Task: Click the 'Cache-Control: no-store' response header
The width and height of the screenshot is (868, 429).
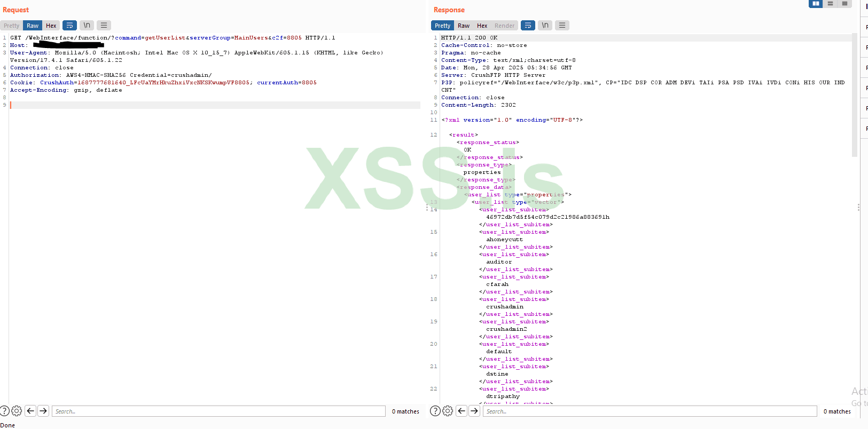Action: [x=484, y=45]
